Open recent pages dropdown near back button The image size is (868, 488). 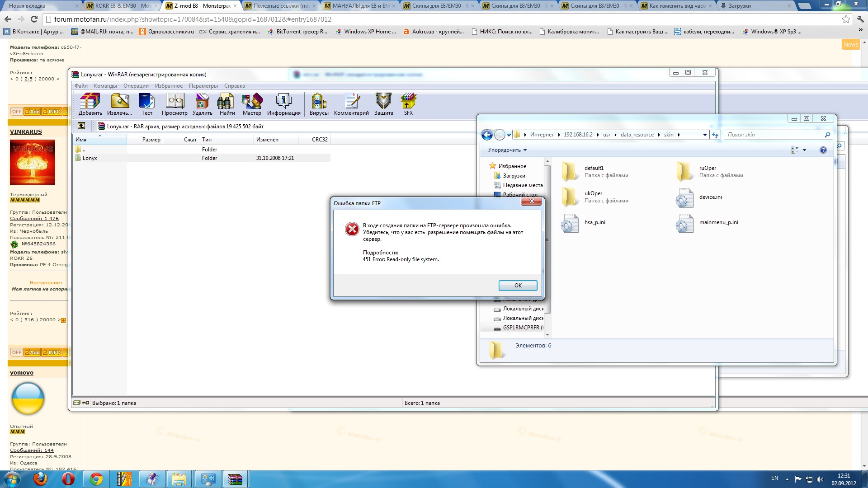click(509, 135)
